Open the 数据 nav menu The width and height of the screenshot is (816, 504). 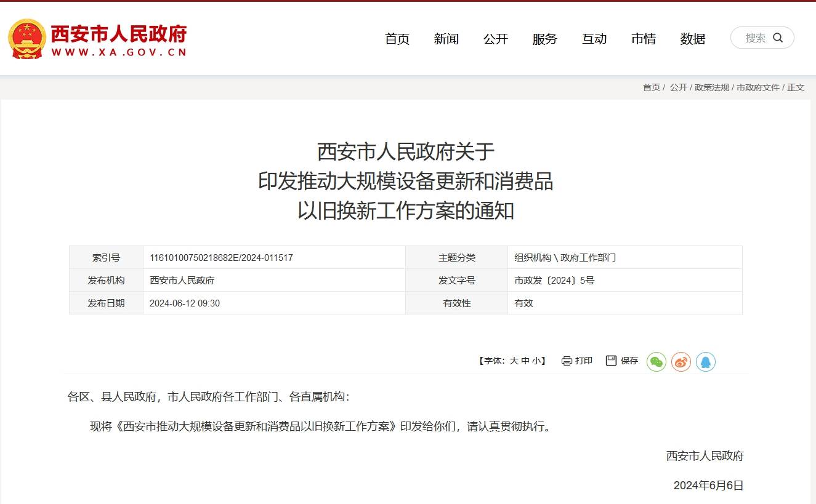pyautogui.click(x=693, y=39)
